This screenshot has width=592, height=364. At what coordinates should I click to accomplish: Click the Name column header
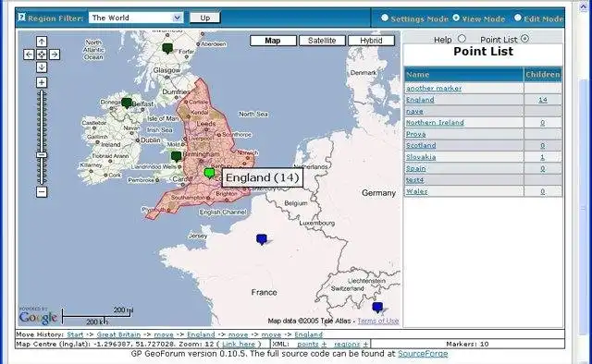(x=464, y=74)
